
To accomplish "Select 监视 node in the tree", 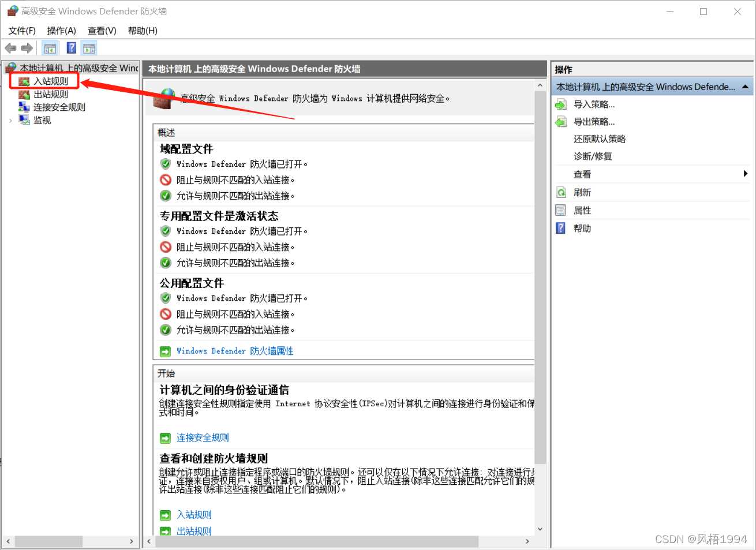I will click(x=42, y=120).
